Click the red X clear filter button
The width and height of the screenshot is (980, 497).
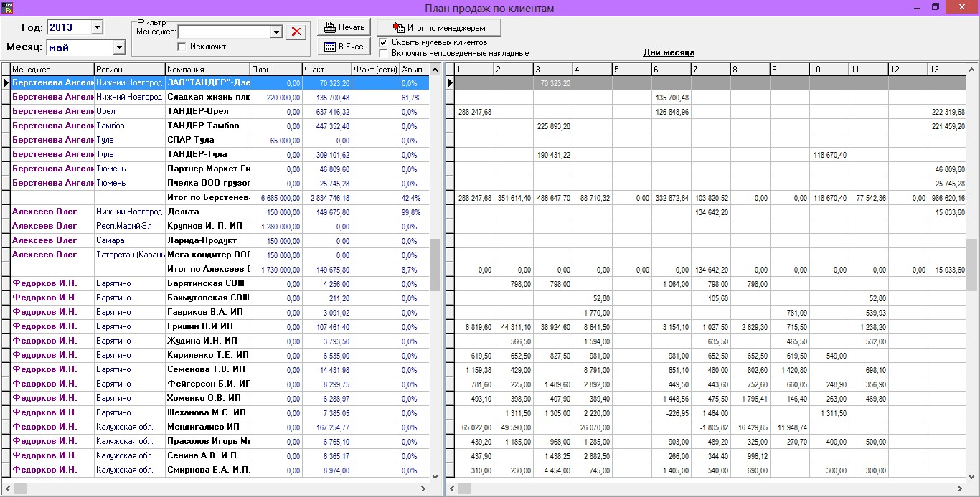click(x=296, y=32)
